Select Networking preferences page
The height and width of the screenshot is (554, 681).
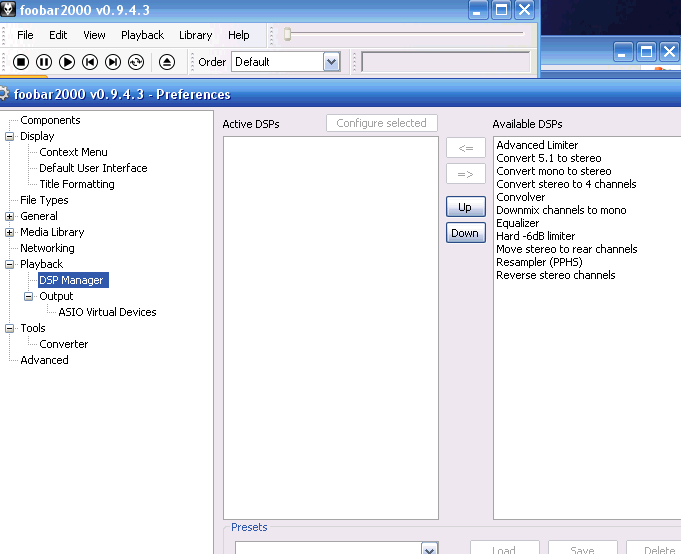(47, 248)
